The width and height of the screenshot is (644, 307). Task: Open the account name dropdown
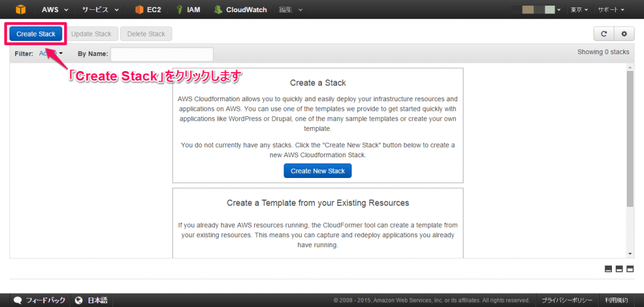(541, 9)
